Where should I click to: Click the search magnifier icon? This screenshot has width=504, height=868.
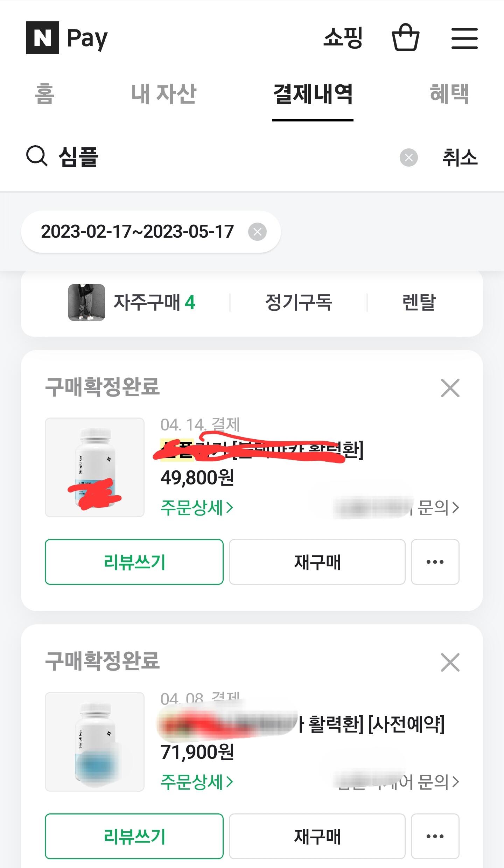tap(37, 156)
